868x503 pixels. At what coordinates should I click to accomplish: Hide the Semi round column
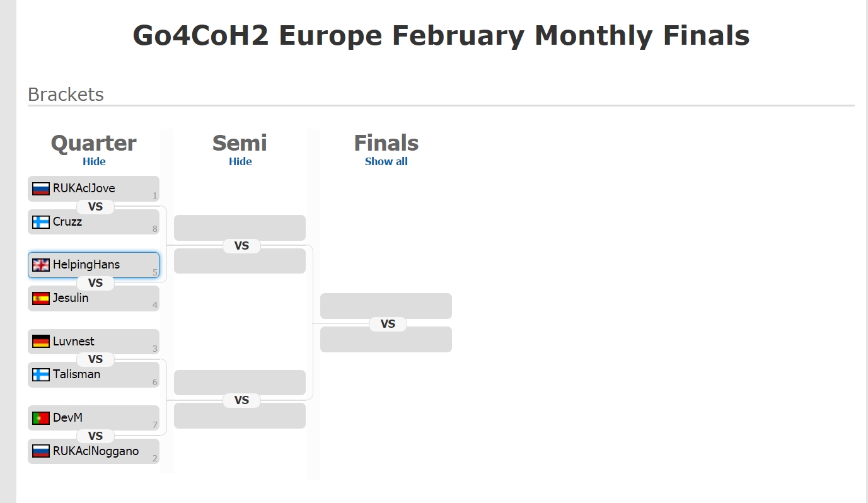[240, 161]
